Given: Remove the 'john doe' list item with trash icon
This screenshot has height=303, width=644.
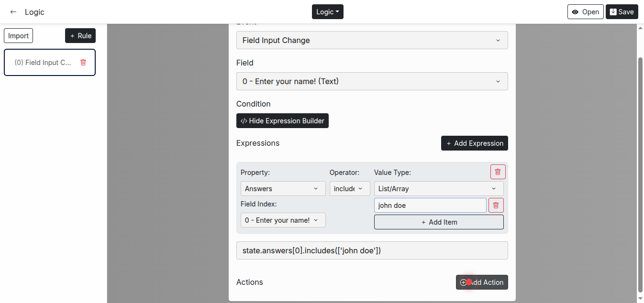Looking at the screenshot, I should (496, 206).
